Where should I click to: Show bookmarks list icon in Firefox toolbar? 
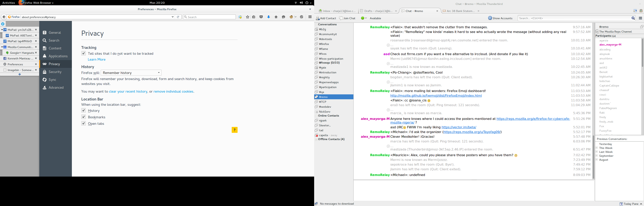[x=254, y=17]
